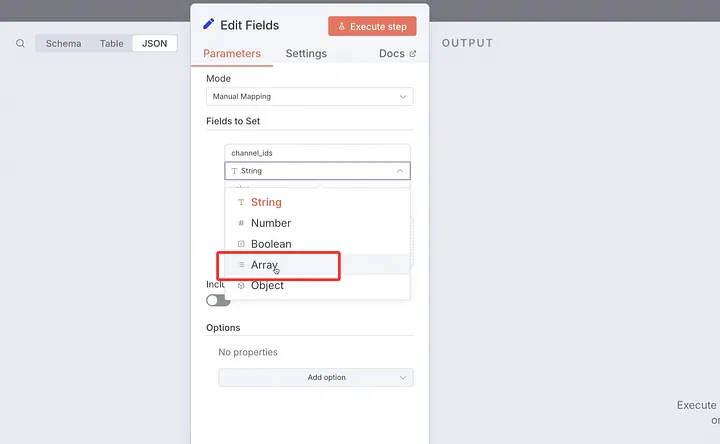
Task: Click the channel_ids name field
Action: coord(317,153)
